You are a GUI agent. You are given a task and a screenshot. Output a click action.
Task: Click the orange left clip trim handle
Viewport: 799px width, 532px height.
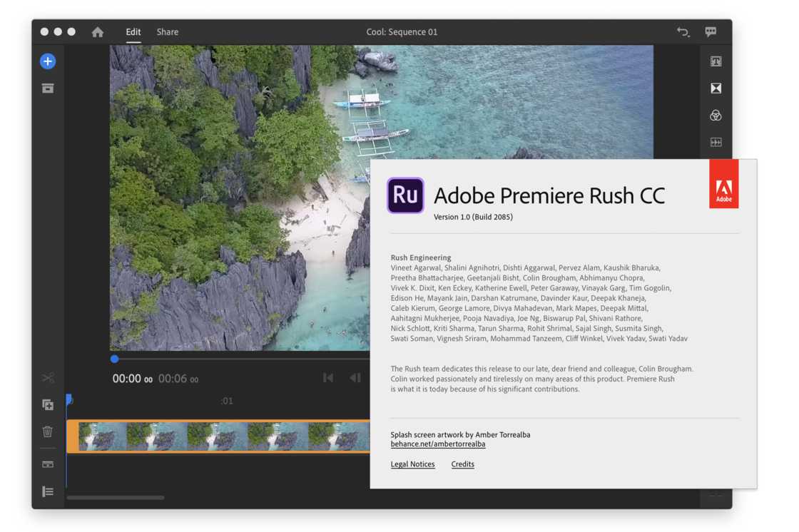tap(72, 436)
